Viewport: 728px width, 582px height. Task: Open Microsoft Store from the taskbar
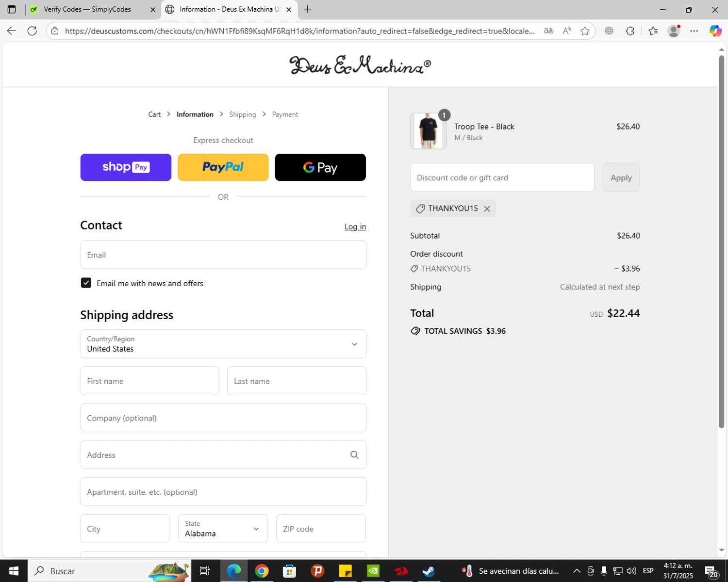point(289,571)
